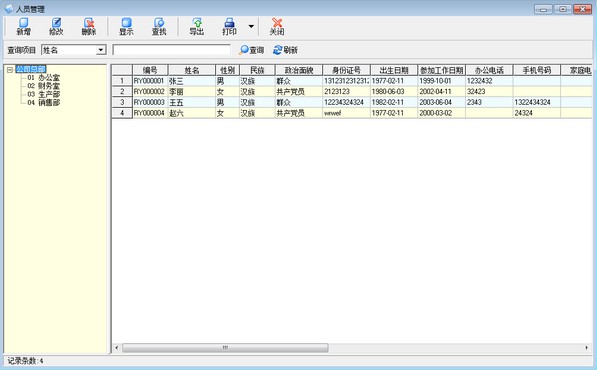Image resolution: width=597 pixels, height=370 pixels.
Task: Click the 编号 column header
Action: pyautogui.click(x=150, y=70)
